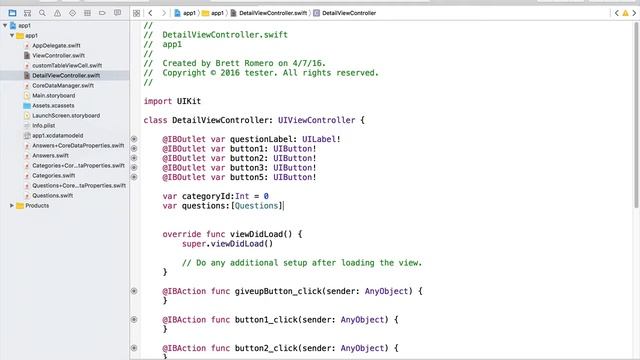Open the Breakpoint navigator icon
The width and height of the screenshot is (640, 360).
(102, 13)
